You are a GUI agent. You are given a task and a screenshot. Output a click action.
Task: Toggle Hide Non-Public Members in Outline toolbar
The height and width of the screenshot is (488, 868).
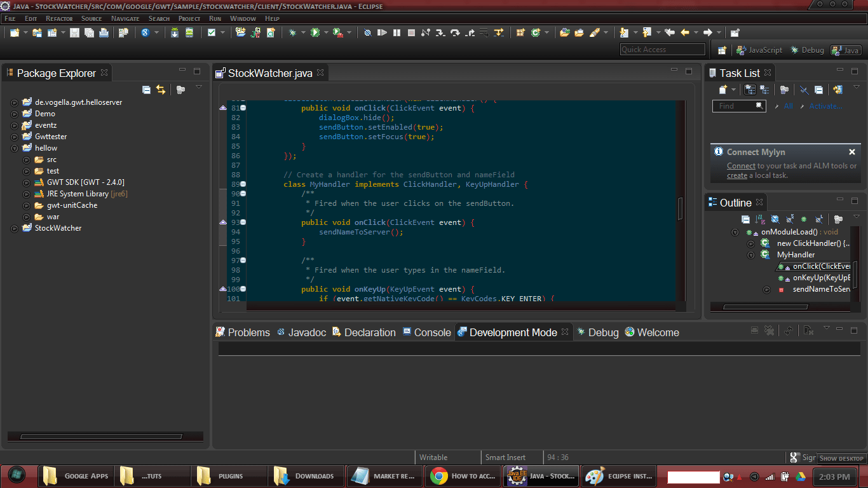pyautogui.click(x=804, y=219)
